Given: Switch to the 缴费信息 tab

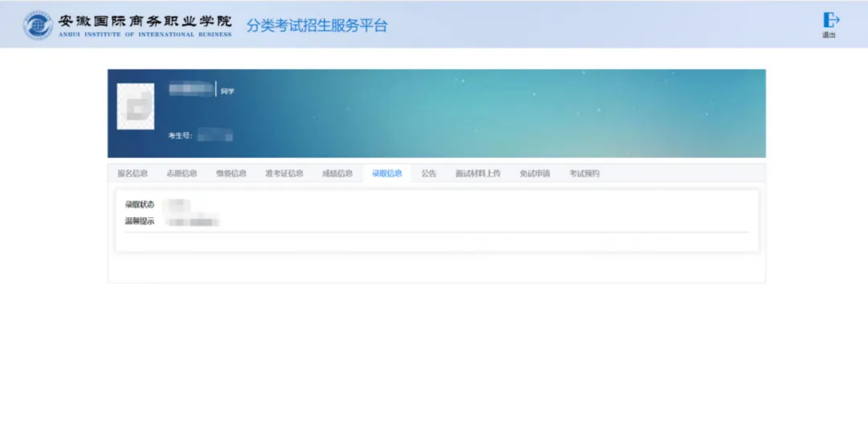Looking at the screenshot, I should click(x=231, y=173).
